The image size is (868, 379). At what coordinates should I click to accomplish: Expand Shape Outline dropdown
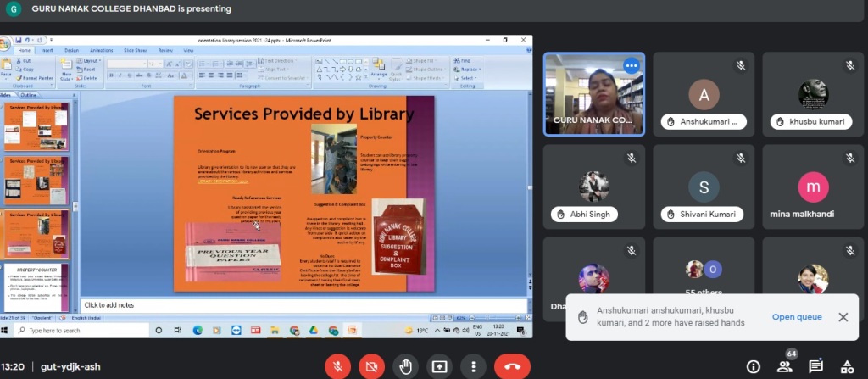pyautogui.click(x=426, y=70)
